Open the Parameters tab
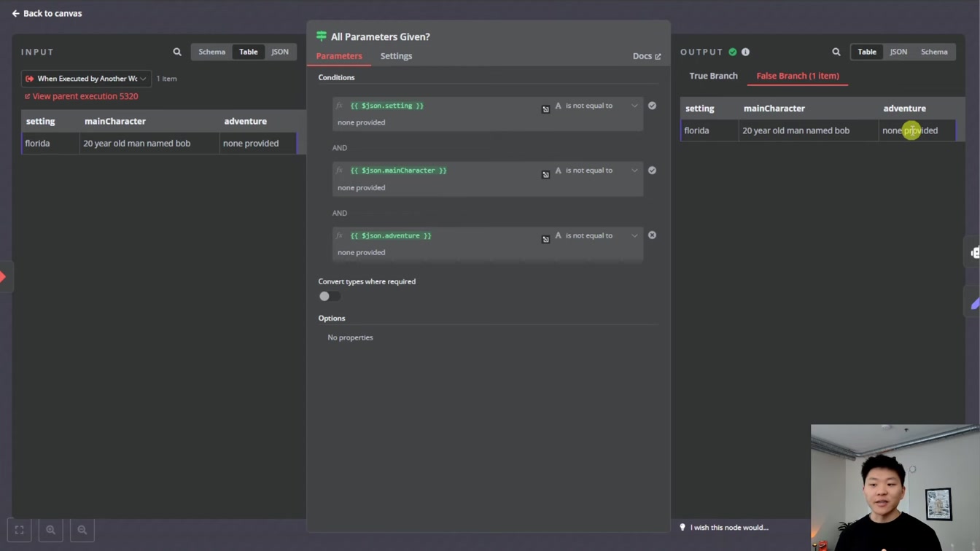Screen dimensions: 980x551 (339, 56)
